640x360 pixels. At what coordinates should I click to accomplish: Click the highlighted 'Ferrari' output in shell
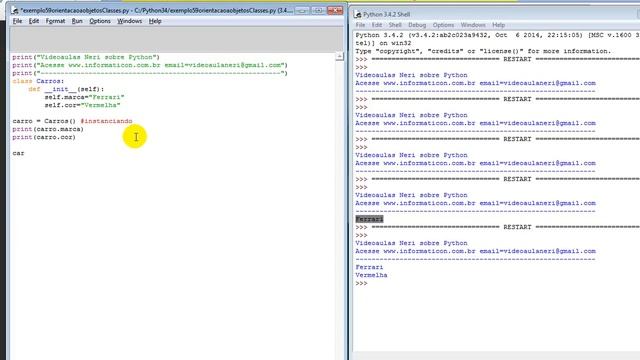369,219
